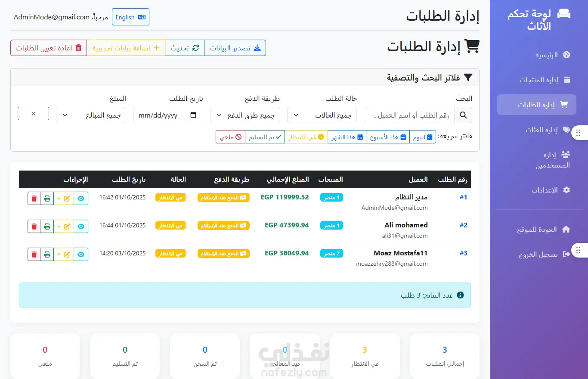Click the 14:20 03/10/2025 order date

pyautogui.click(x=123, y=254)
